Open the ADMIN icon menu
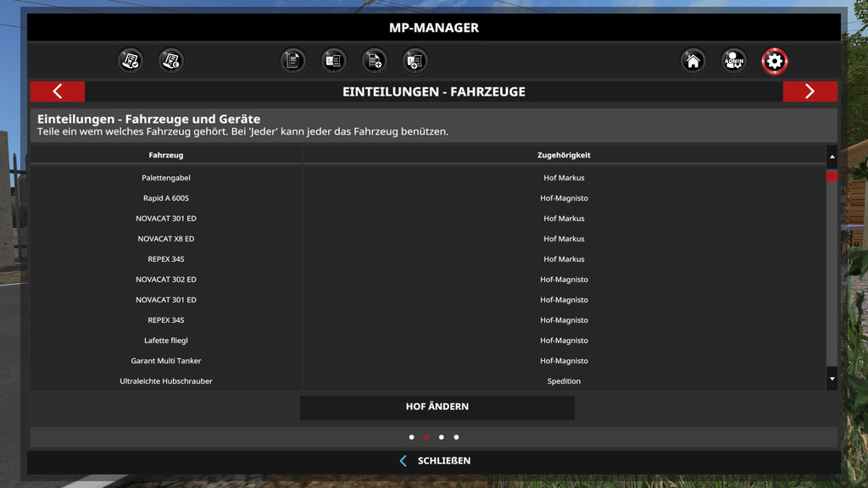868x488 pixels. tap(734, 61)
